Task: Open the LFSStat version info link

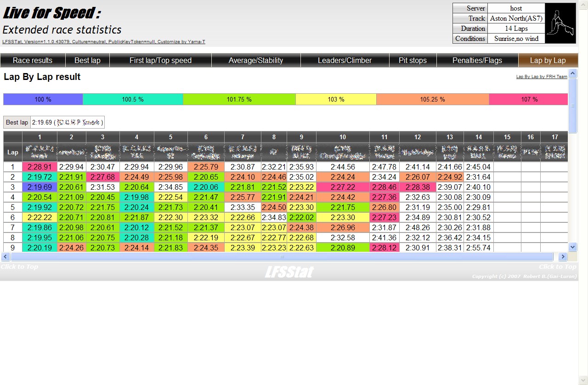Action: [x=104, y=42]
